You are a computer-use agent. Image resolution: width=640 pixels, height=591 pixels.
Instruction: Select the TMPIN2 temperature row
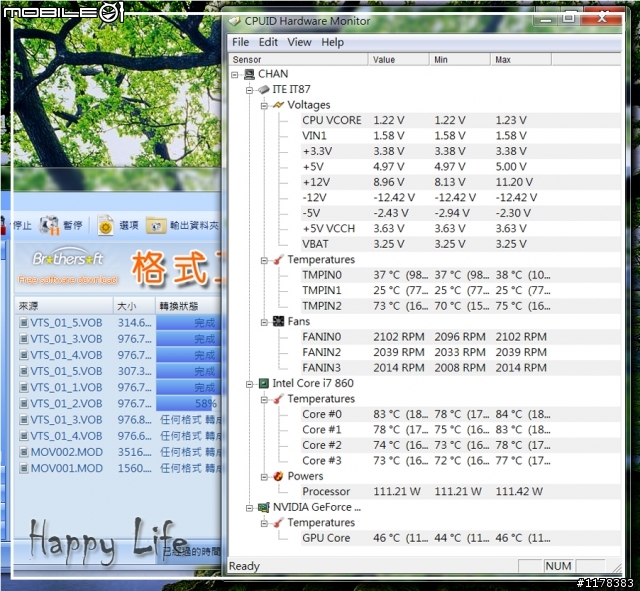460,306
